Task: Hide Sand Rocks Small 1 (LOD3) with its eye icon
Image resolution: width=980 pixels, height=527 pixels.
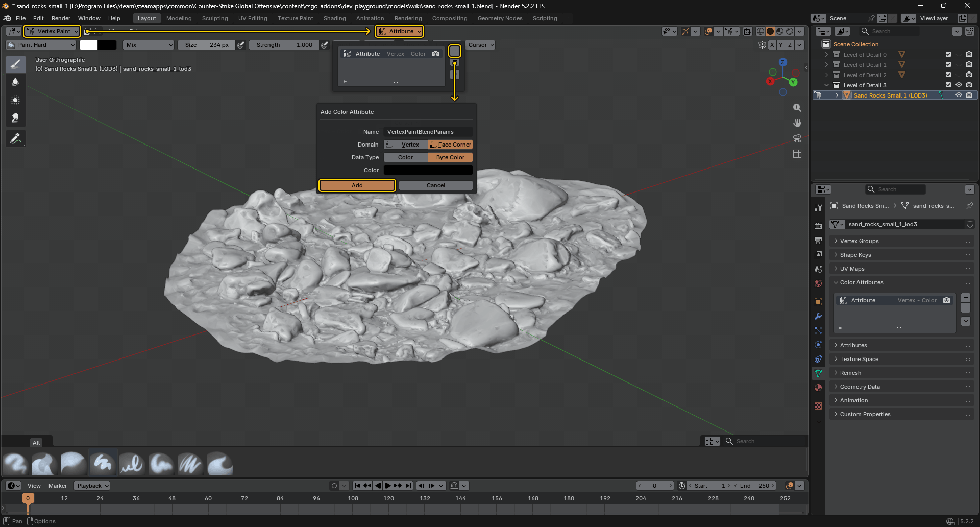Action: (x=959, y=95)
